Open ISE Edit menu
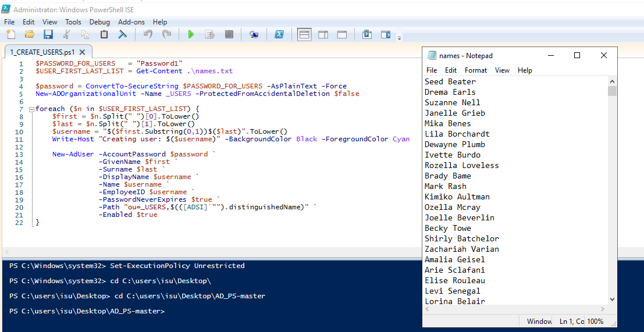Screen dimensions: 644x332 (29, 22)
